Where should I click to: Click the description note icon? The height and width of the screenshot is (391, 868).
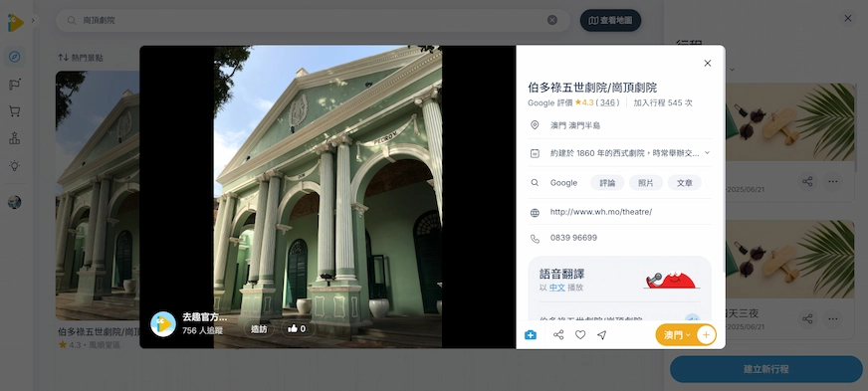pyautogui.click(x=535, y=153)
